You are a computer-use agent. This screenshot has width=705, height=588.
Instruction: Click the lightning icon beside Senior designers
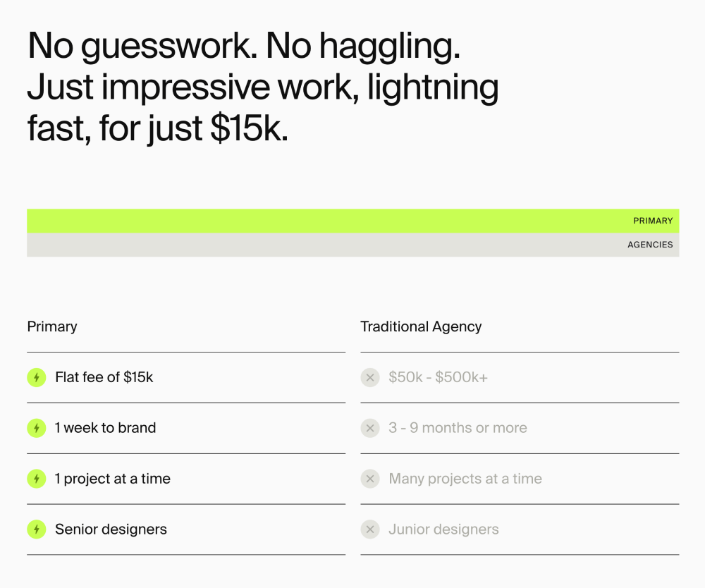pos(37,529)
